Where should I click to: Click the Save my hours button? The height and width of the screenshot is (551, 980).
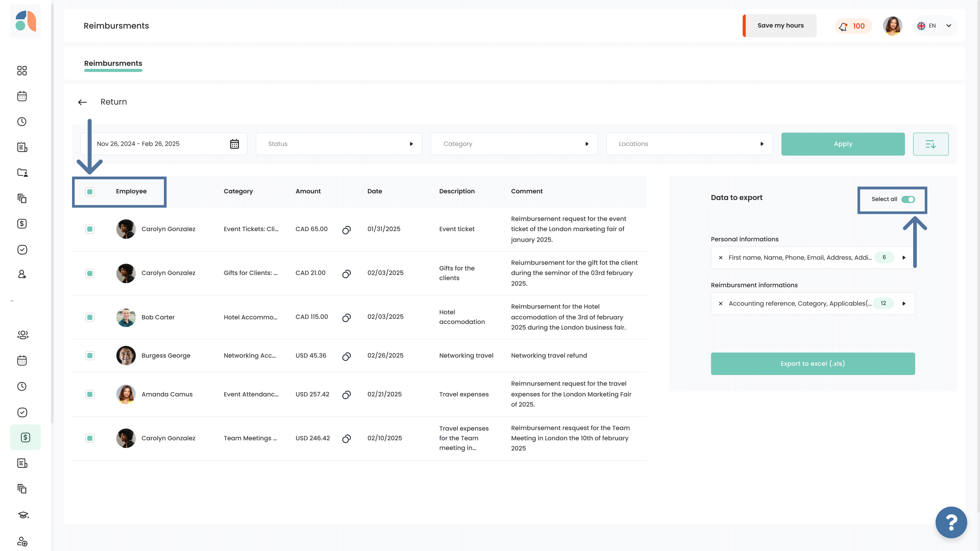[780, 25]
